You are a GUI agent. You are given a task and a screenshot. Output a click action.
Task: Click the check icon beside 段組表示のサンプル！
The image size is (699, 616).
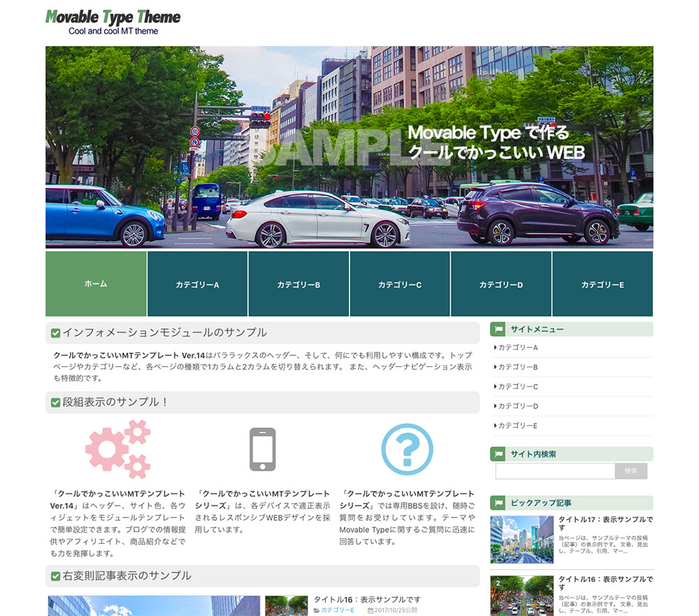coord(56,403)
